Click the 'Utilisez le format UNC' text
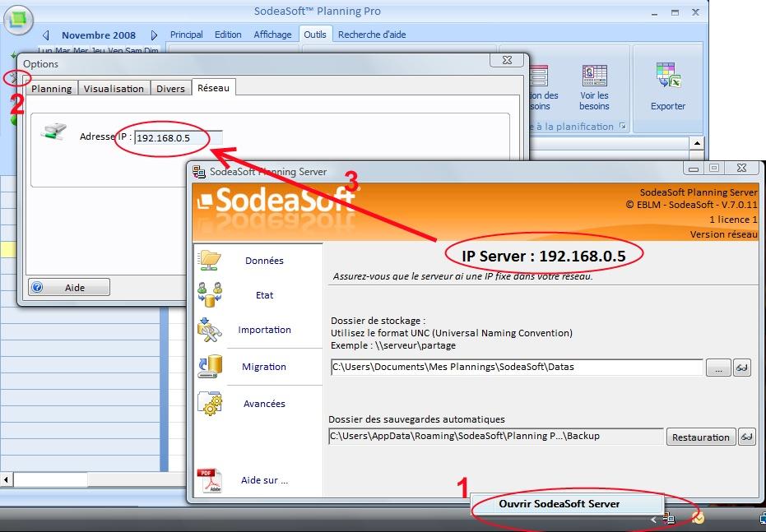This screenshot has width=766, height=532. click(x=452, y=333)
